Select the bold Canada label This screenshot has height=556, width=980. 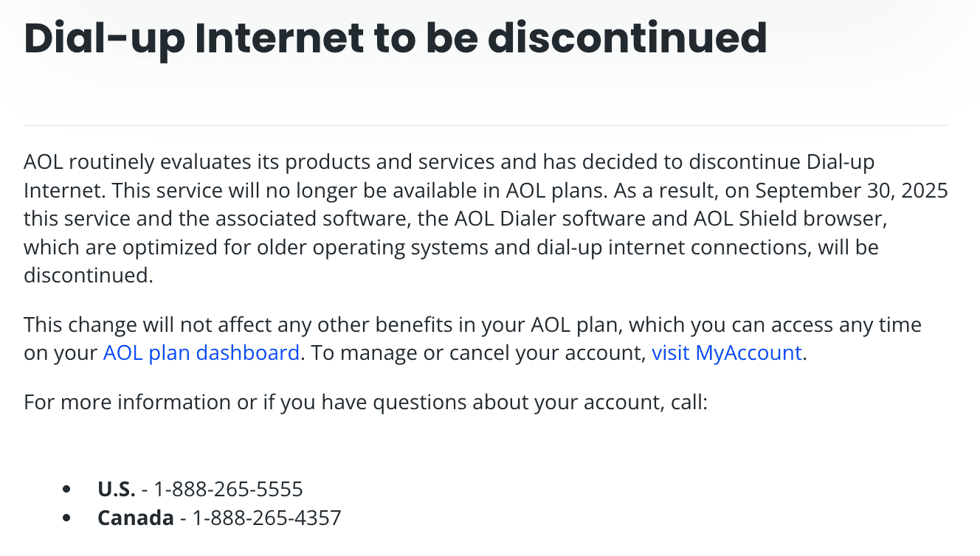136,518
